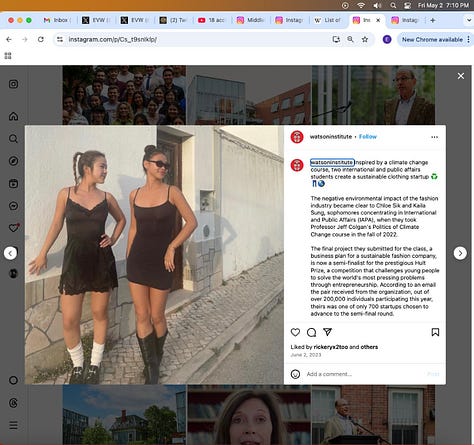Open woman's face video thumbnail below post
474x445 pixels.
point(249,415)
